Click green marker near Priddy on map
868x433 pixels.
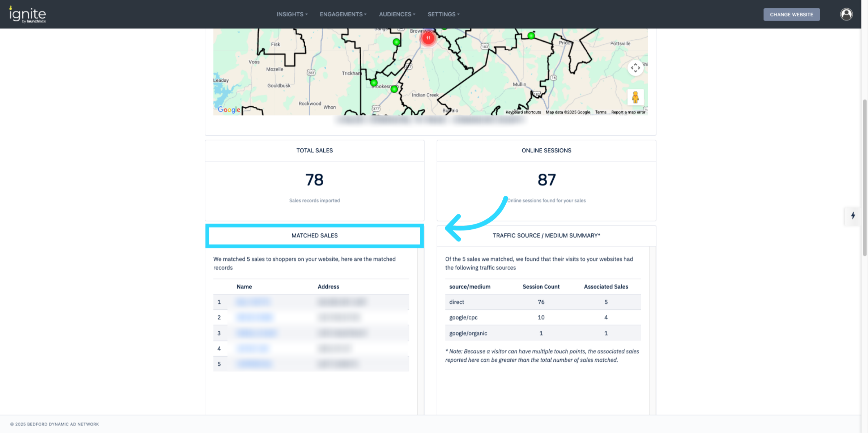(531, 36)
